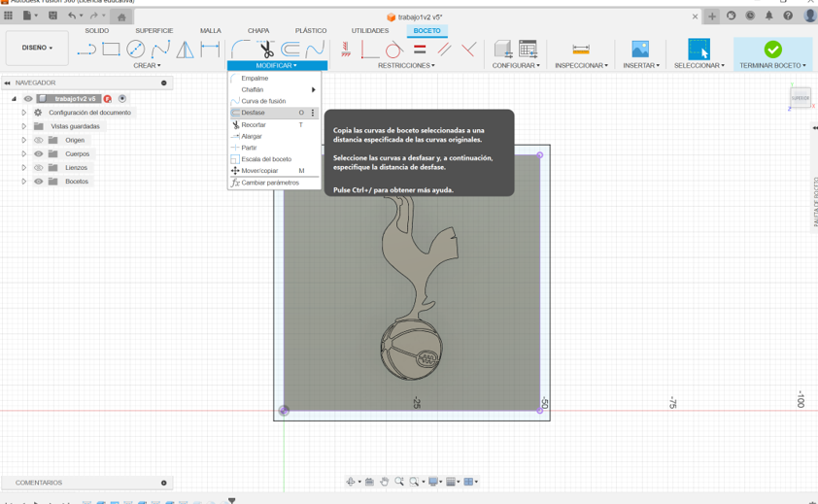Apply the Equal constraint icon
Screen dimensions: 818x504
point(420,50)
